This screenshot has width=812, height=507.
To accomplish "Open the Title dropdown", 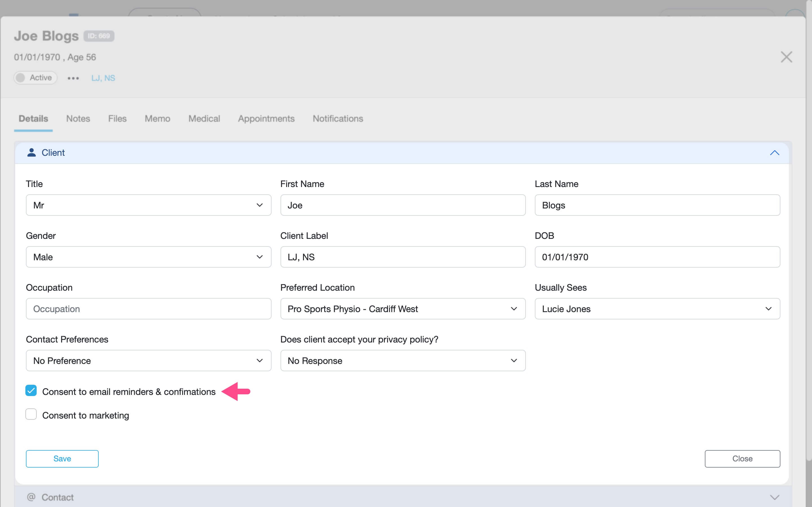I will click(x=259, y=205).
